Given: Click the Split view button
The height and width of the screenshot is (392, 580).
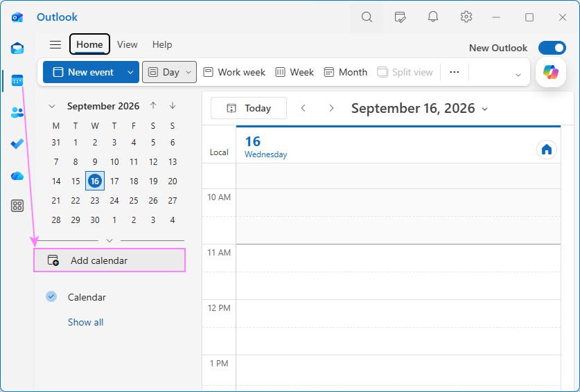Looking at the screenshot, I should [x=405, y=72].
